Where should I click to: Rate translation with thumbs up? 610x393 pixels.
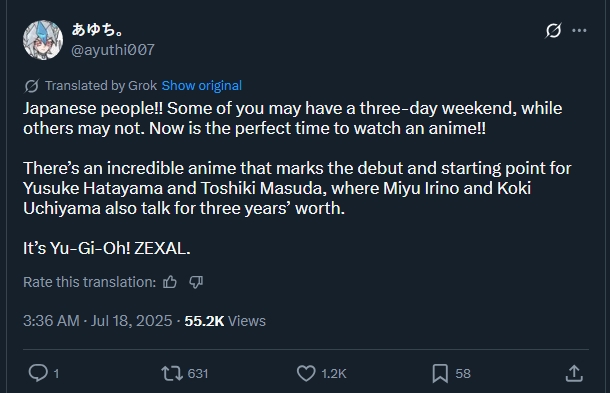[x=170, y=282]
